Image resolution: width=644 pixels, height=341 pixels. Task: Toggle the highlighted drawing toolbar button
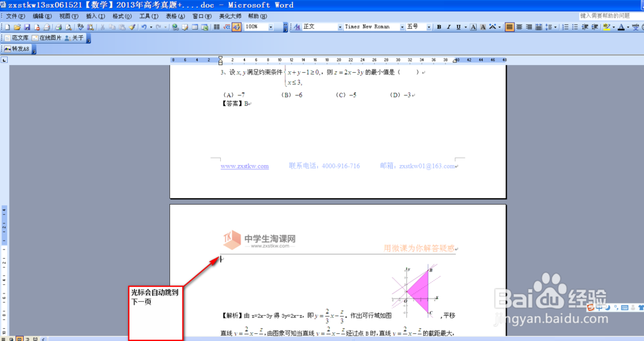click(x=236, y=27)
